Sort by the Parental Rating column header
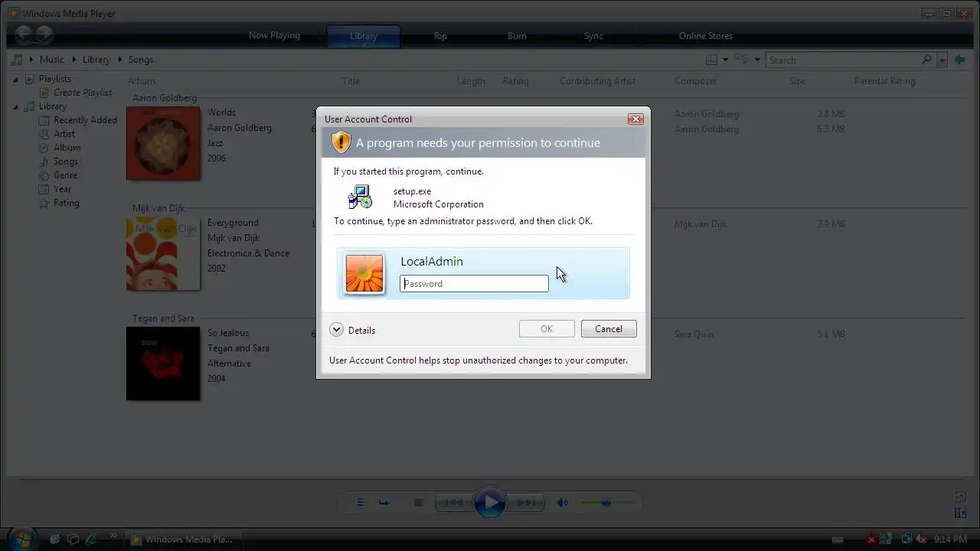980x551 pixels. [884, 81]
